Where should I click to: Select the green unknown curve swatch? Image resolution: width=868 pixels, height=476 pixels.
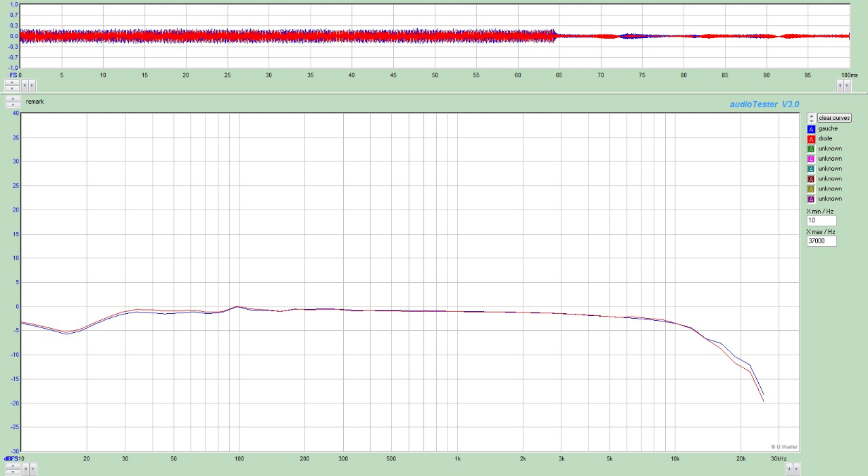[811, 149]
